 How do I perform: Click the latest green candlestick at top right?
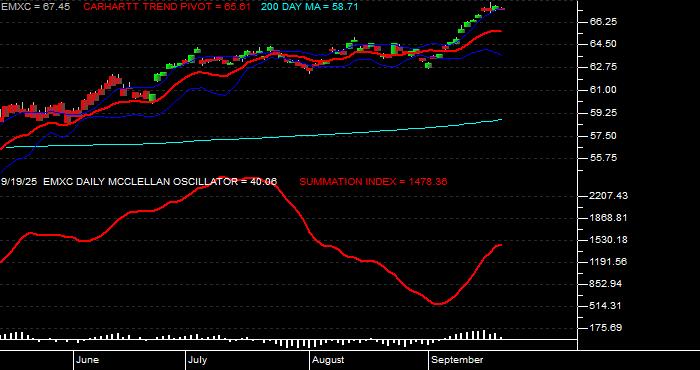495,7
